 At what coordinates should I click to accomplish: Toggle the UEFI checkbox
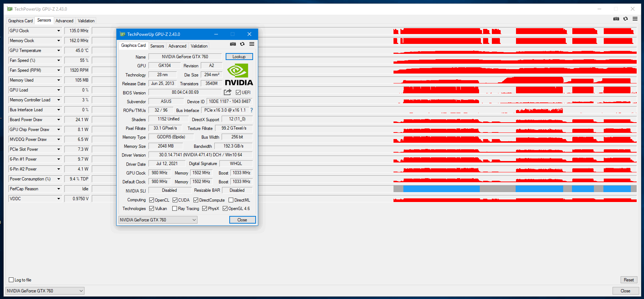coord(238,93)
